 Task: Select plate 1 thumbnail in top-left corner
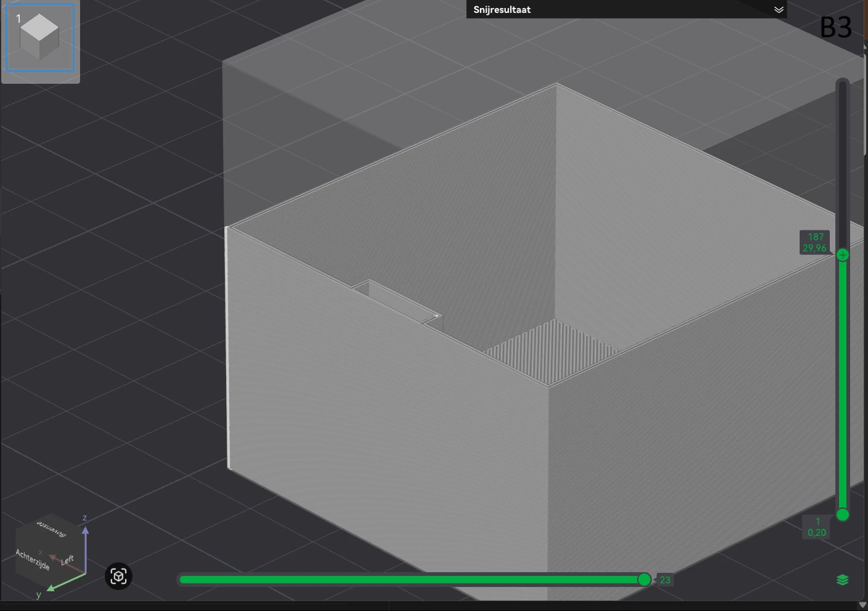click(x=40, y=38)
